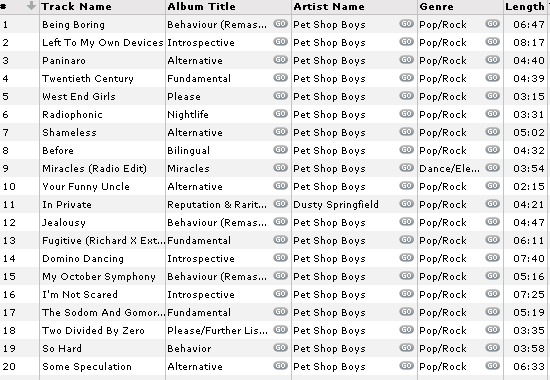Click GO icon beside Bilingual album
This screenshot has height=380, width=550.
tap(281, 150)
